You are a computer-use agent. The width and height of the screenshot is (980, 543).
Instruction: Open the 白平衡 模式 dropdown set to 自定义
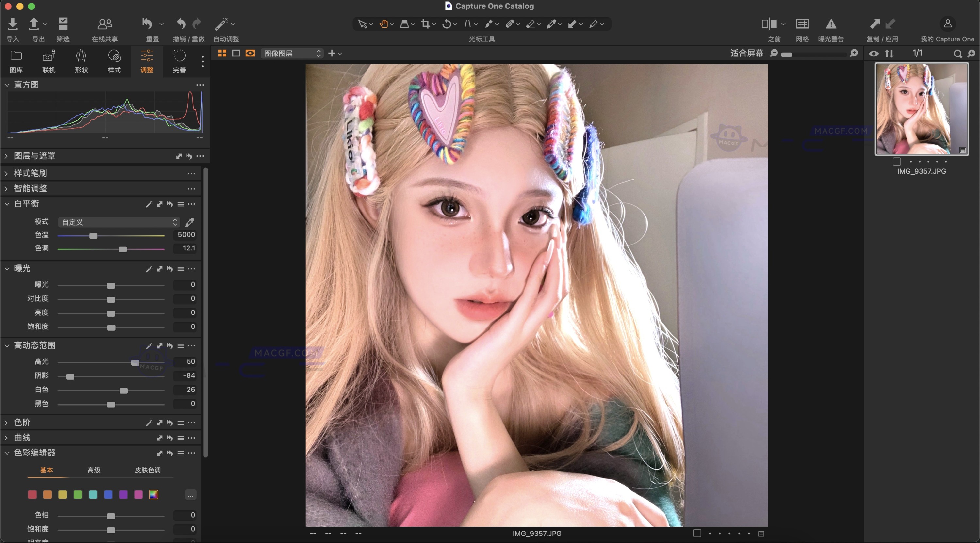(x=118, y=222)
